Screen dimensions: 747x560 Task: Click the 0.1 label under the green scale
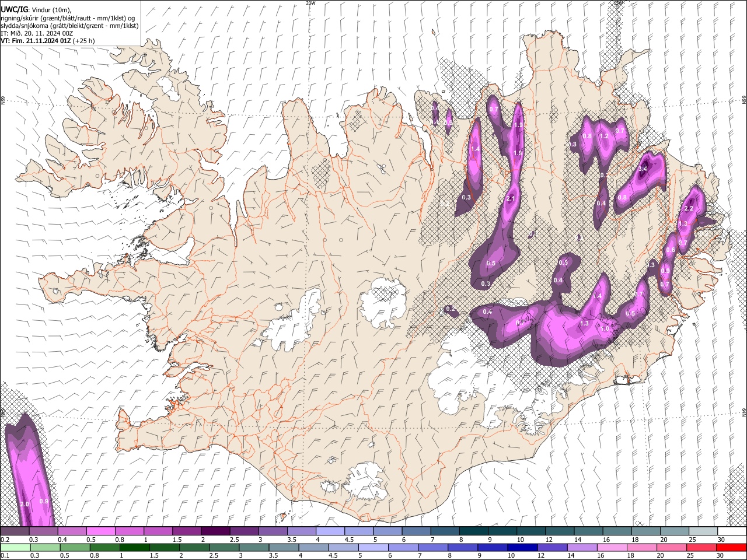click(x=5, y=555)
